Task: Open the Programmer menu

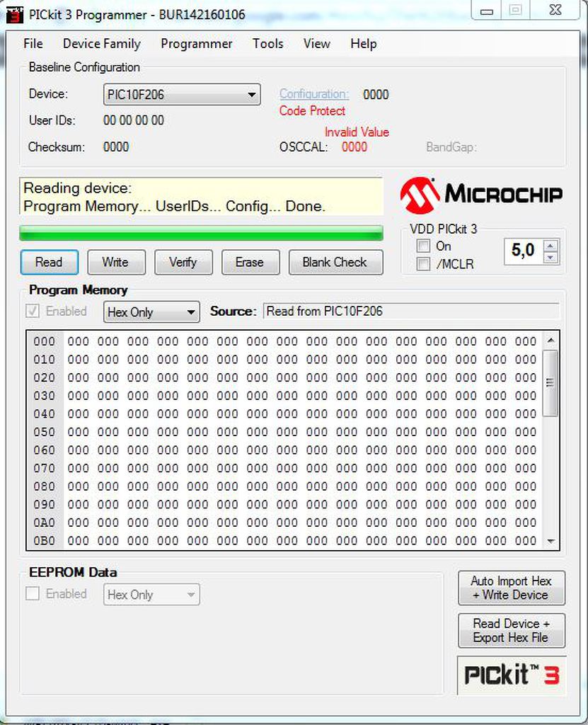Action: pos(197,43)
